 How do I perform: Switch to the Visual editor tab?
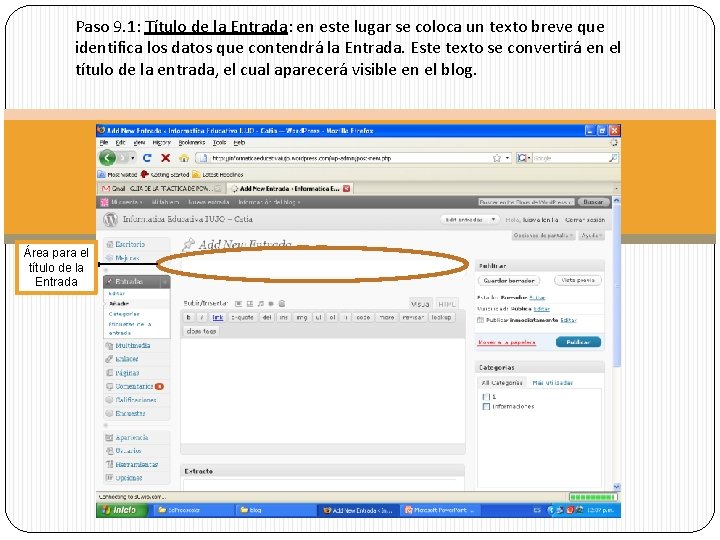[x=420, y=304]
